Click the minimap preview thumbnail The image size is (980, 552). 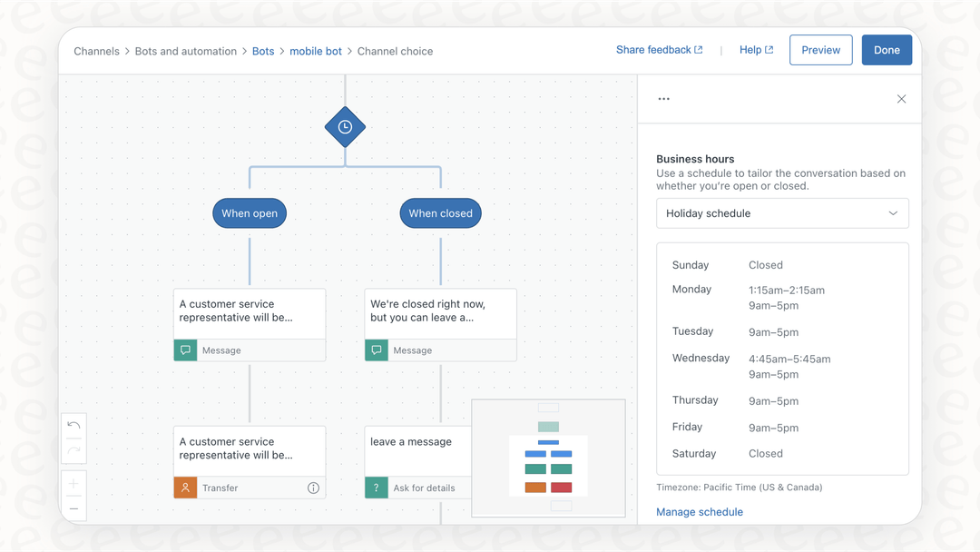coord(548,457)
